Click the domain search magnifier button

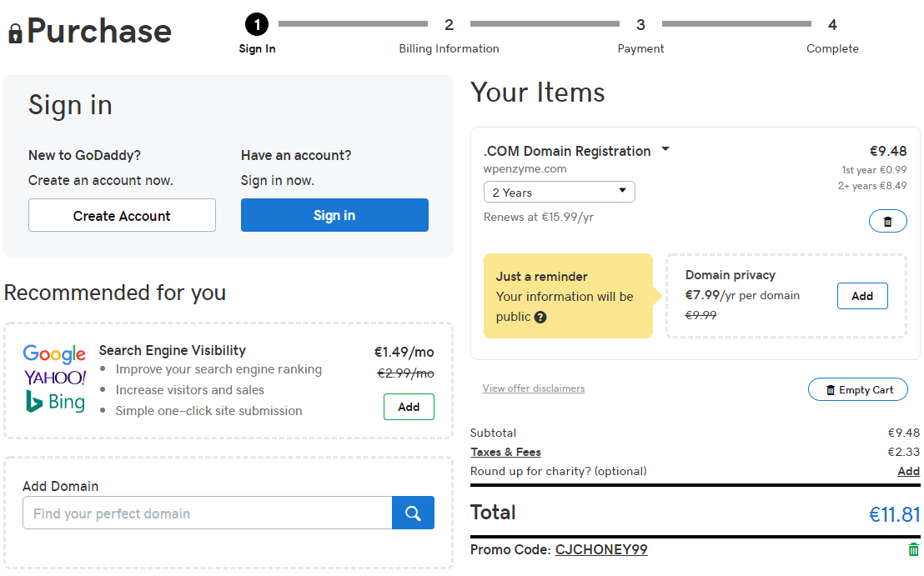click(x=413, y=513)
